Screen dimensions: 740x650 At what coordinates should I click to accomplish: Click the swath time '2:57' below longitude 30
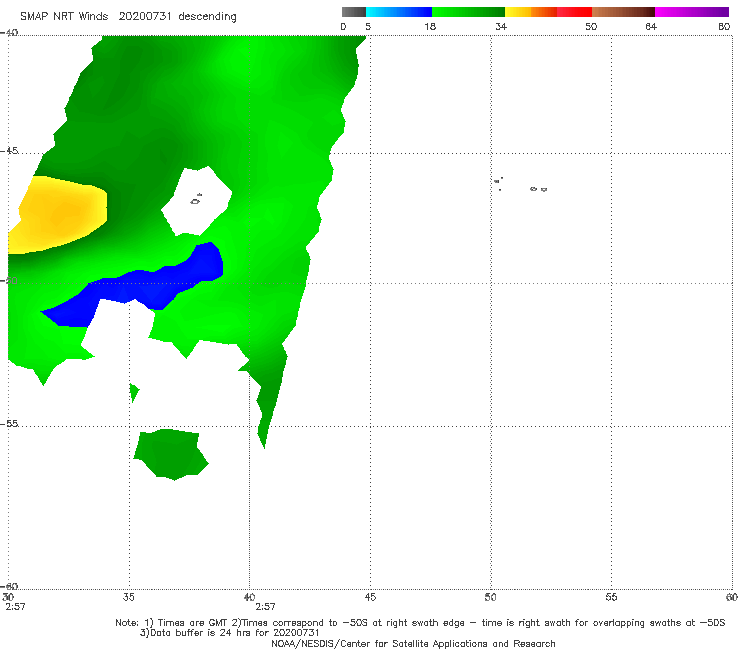[16, 607]
